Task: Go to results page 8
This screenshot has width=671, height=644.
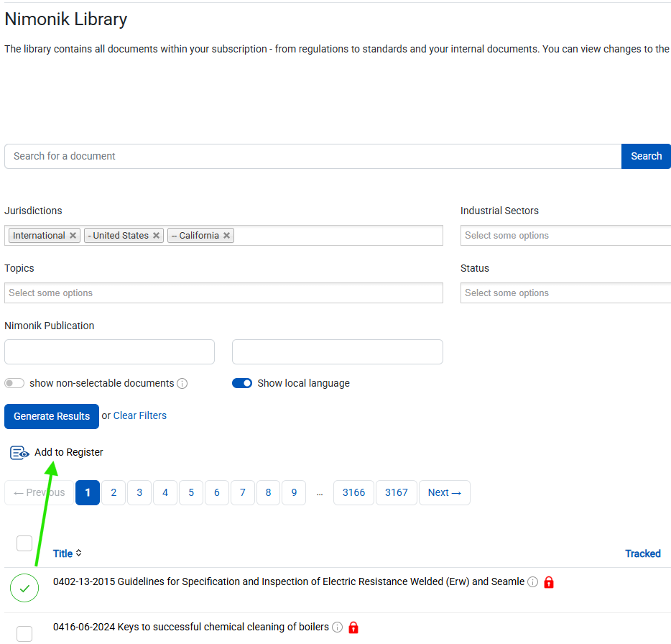Action: 268,493
